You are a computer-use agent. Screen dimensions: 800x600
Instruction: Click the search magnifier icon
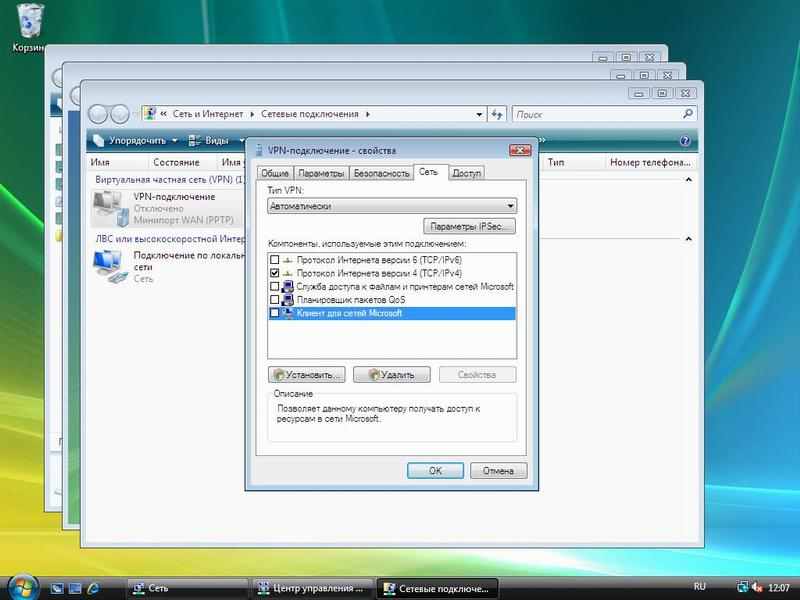tap(688, 114)
